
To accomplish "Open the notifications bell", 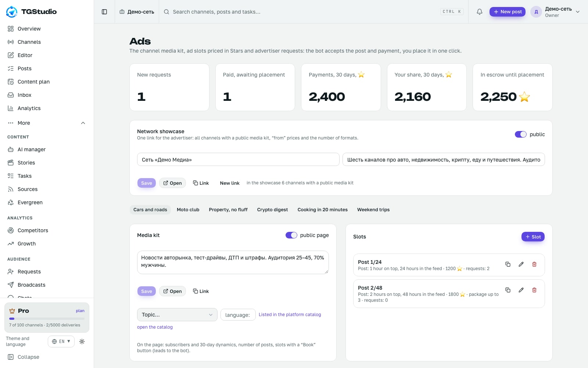I will [480, 12].
